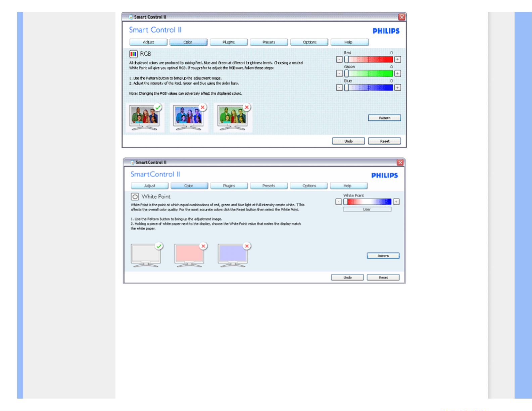Open the Plugins tab in RGB window
532x411 pixels.
229,42
